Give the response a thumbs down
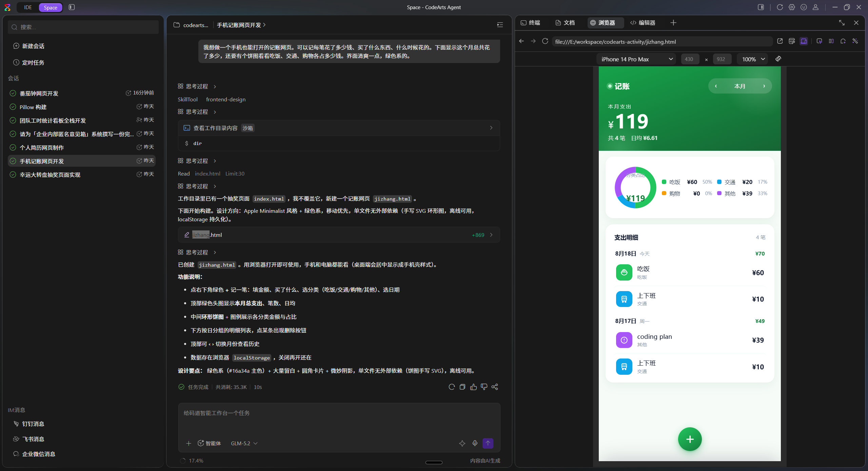 [x=484, y=387]
